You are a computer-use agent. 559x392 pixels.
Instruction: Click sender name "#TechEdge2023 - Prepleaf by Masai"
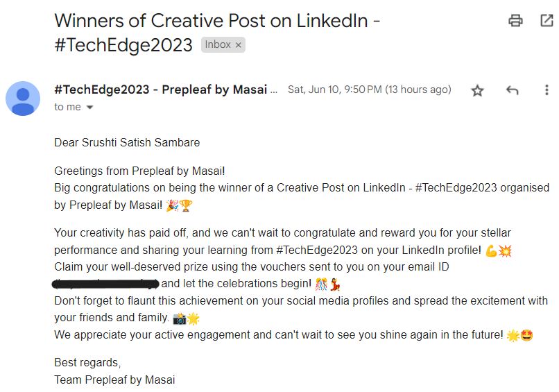click(x=166, y=90)
